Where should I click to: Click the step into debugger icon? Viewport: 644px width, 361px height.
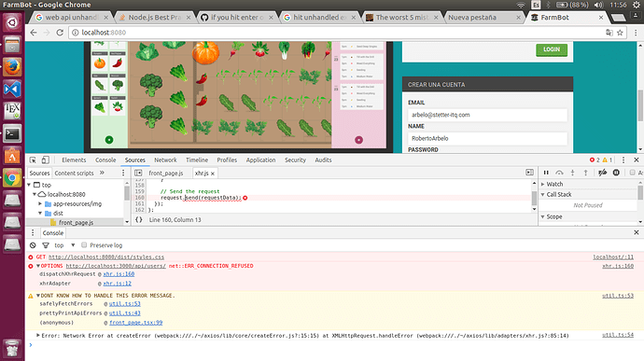click(572, 173)
